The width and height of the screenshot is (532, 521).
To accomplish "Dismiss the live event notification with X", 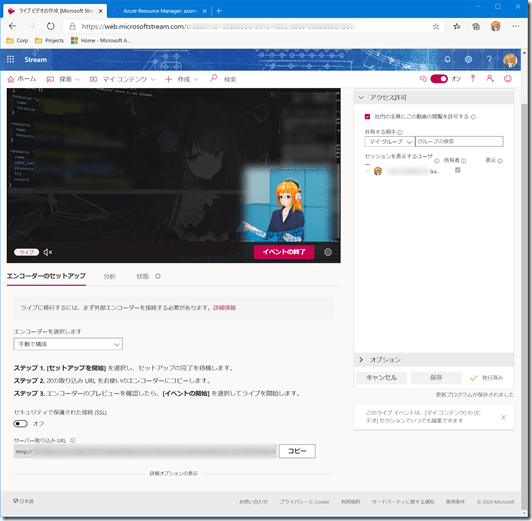I will (x=504, y=417).
